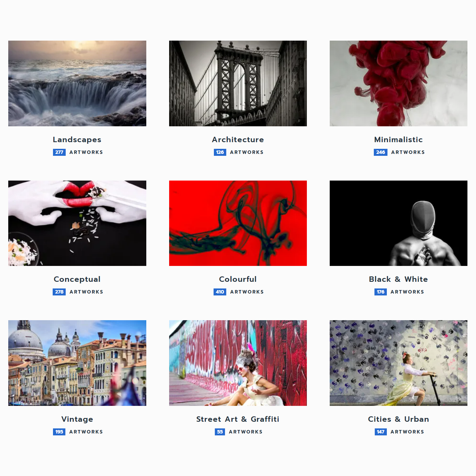Click the Minimalistic category title
The height and width of the screenshot is (476, 476).
pos(399,140)
